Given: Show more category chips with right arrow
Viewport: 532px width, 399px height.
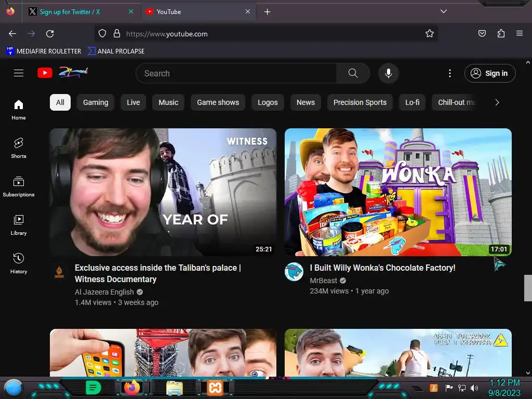Looking at the screenshot, I should click(497, 102).
